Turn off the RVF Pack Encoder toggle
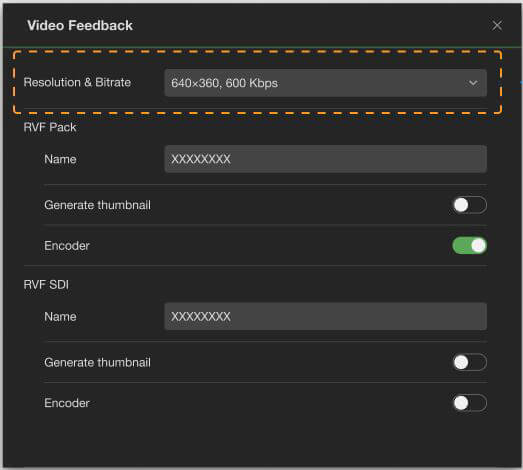 point(470,246)
